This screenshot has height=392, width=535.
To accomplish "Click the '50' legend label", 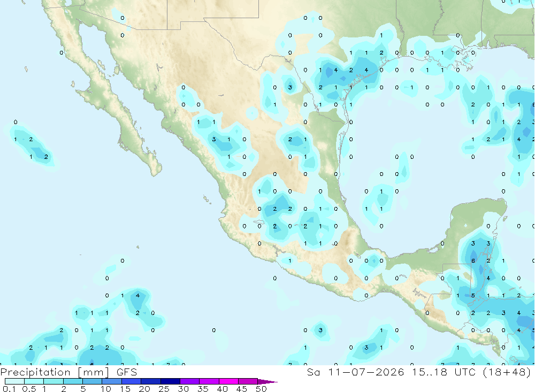I will (x=261, y=389).
